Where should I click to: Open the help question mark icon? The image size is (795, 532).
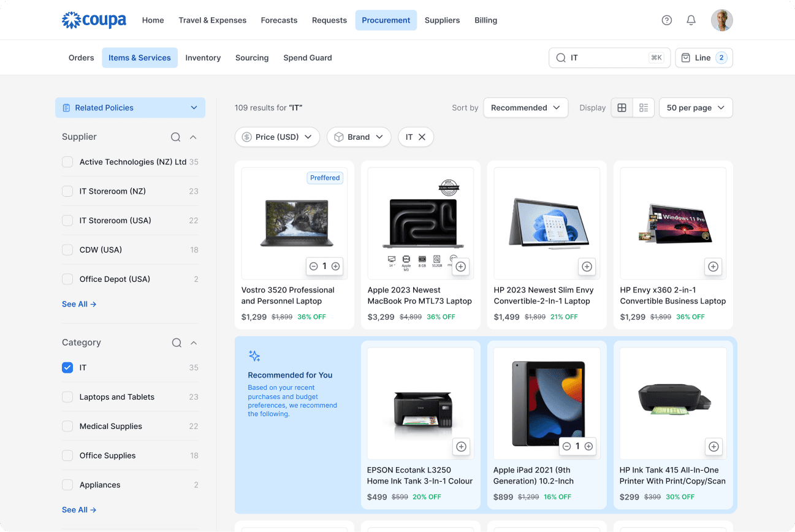coord(667,20)
